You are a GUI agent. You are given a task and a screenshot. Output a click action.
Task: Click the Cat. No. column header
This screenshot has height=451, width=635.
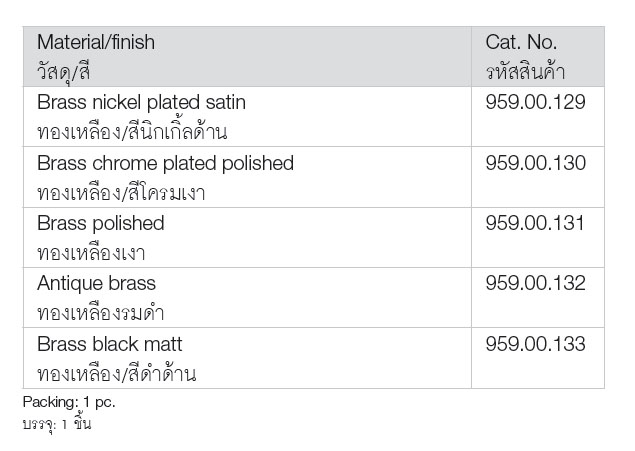coord(538,57)
